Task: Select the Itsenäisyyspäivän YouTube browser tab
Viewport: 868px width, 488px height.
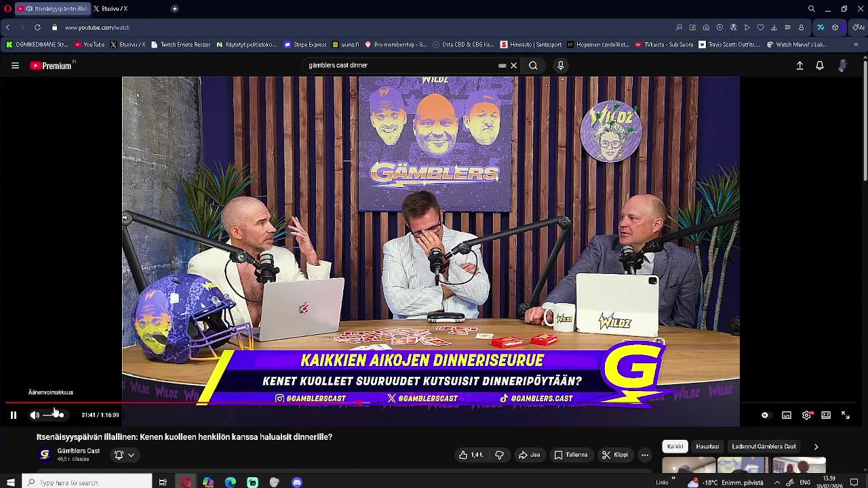Action: pyautogui.click(x=53, y=9)
